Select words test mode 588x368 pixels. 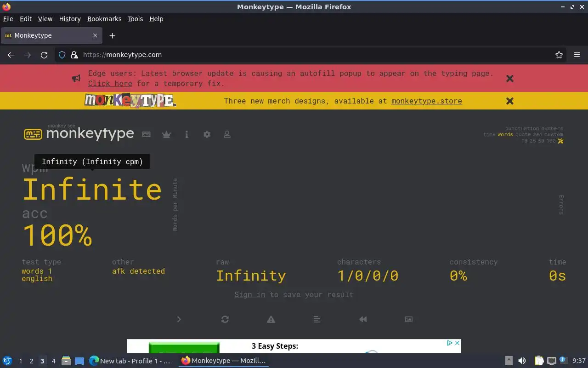pos(505,135)
